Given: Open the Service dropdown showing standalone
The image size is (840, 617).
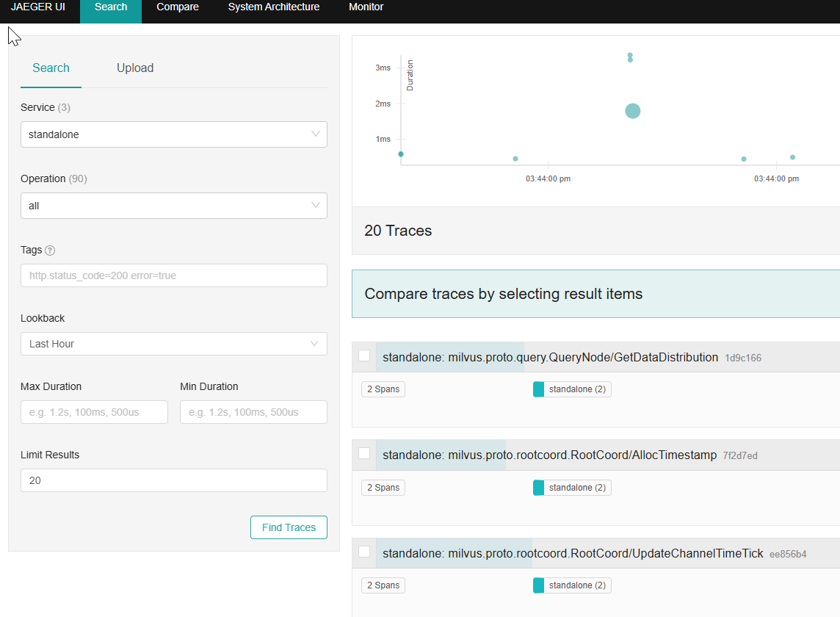Looking at the screenshot, I should tap(173, 134).
